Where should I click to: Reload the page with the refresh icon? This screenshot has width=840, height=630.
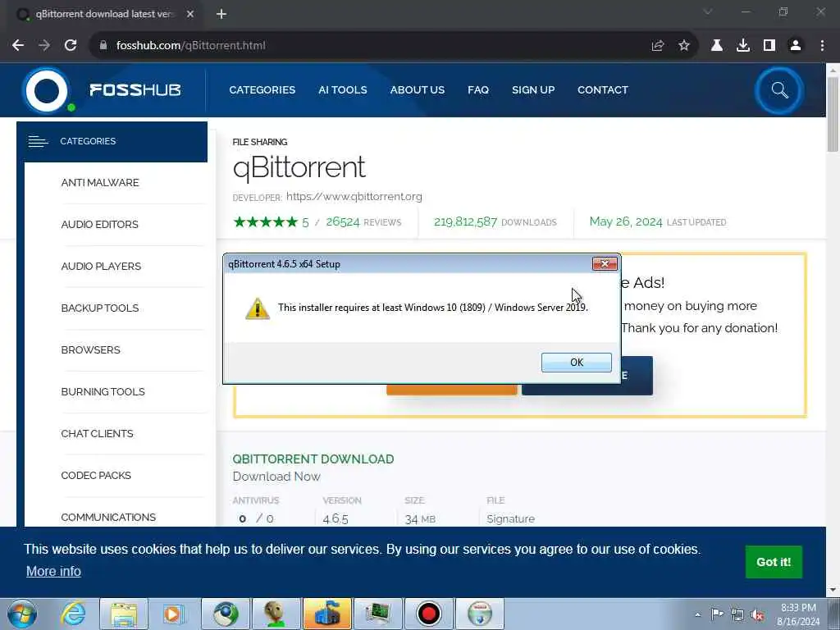point(71,46)
